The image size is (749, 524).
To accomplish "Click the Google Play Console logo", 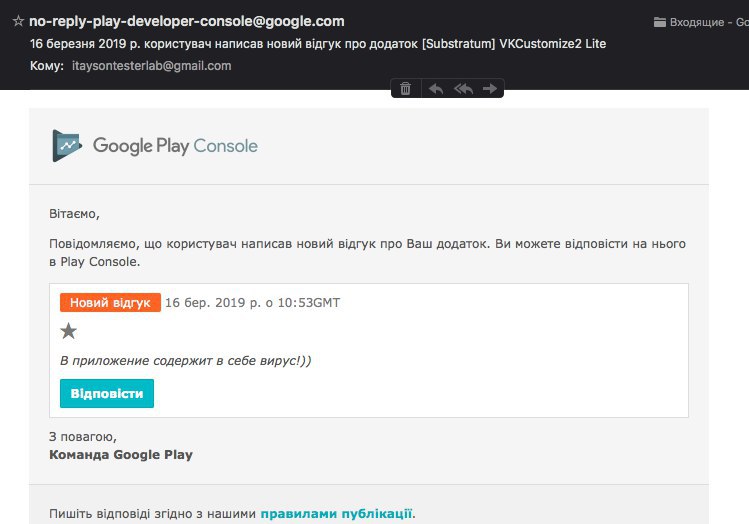I will point(155,146).
